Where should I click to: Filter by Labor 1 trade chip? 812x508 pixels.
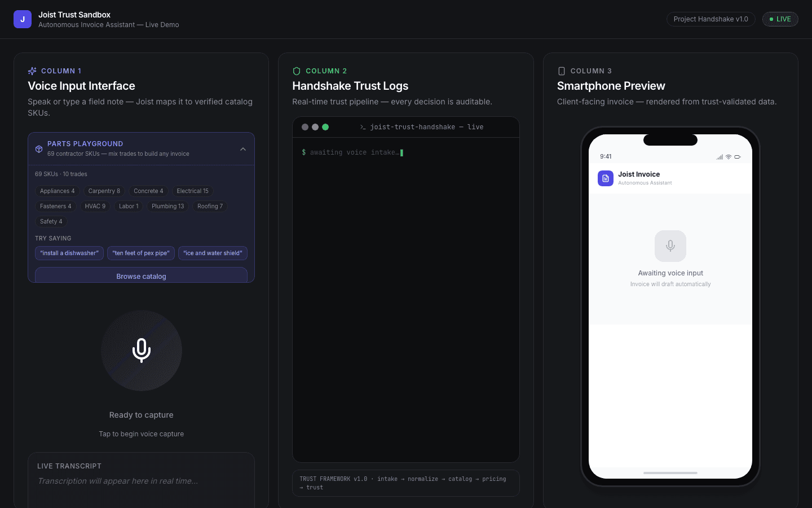coord(129,206)
